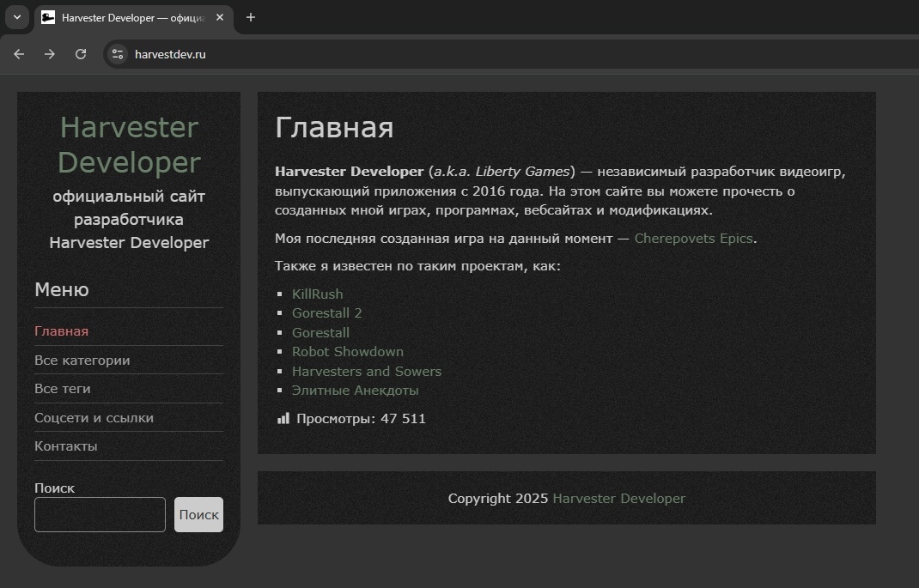Close the Harvester Developer tab
The height and width of the screenshot is (588, 919).
220,17
